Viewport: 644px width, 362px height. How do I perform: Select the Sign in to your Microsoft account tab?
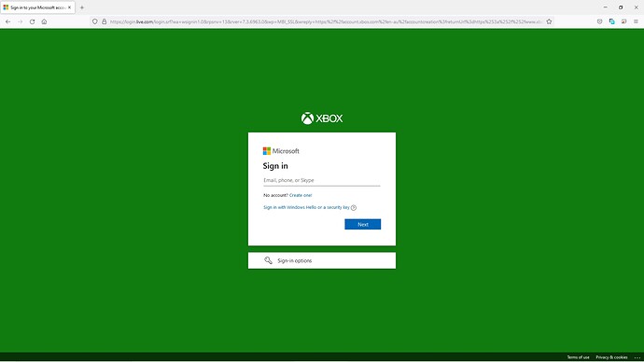pyautogui.click(x=37, y=7)
